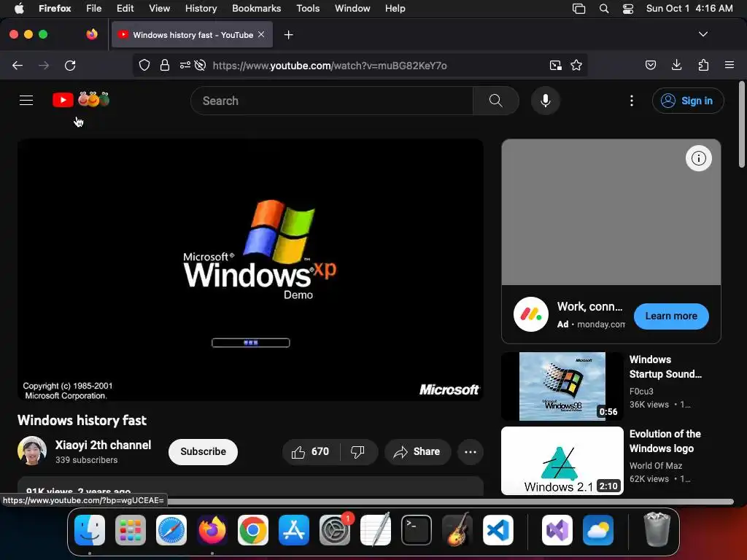Open Finder from the Dock
The width and height of the screenshot is (747, 560).
point(90,530)
